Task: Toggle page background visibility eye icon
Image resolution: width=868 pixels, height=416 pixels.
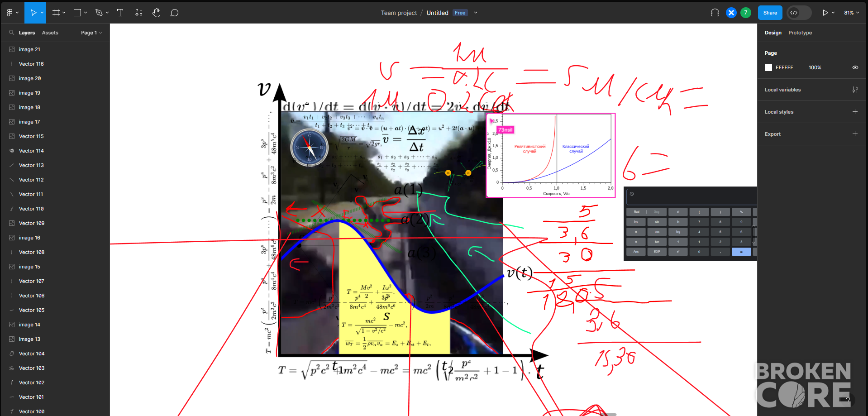Action: tap(855, 67)
